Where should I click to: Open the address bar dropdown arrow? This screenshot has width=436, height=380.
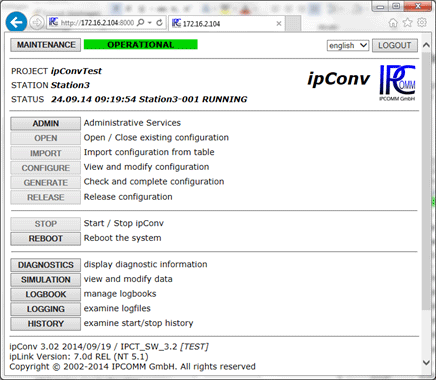pos(150,23)
